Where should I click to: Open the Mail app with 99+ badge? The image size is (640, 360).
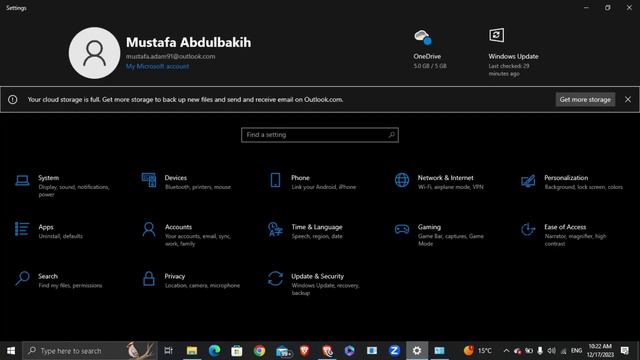[x=283, y=351]
